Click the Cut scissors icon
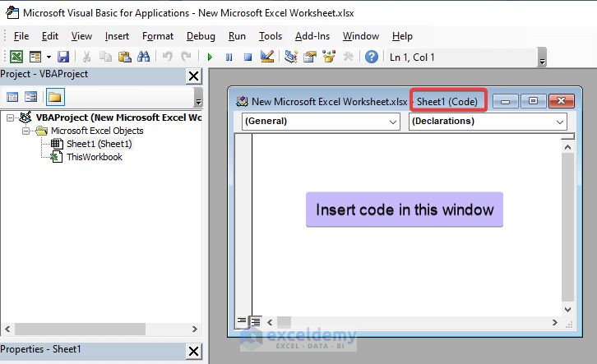597x364 pixels. click(87, 57)
